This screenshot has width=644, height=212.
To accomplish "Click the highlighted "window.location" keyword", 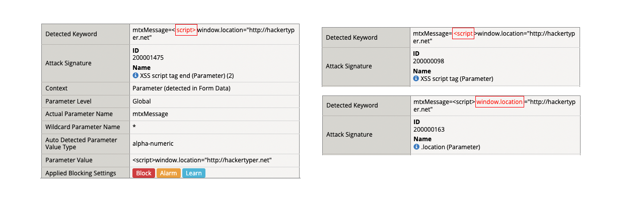I will 499,101.
